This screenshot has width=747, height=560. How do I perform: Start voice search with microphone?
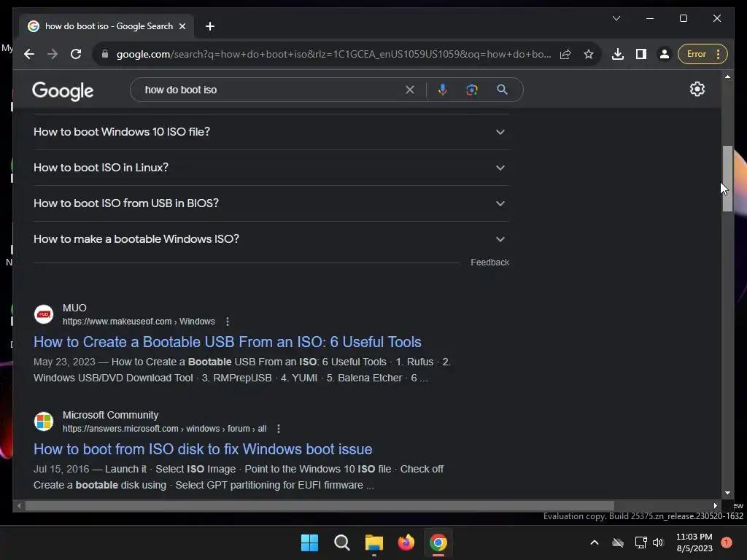coord(443,90)
